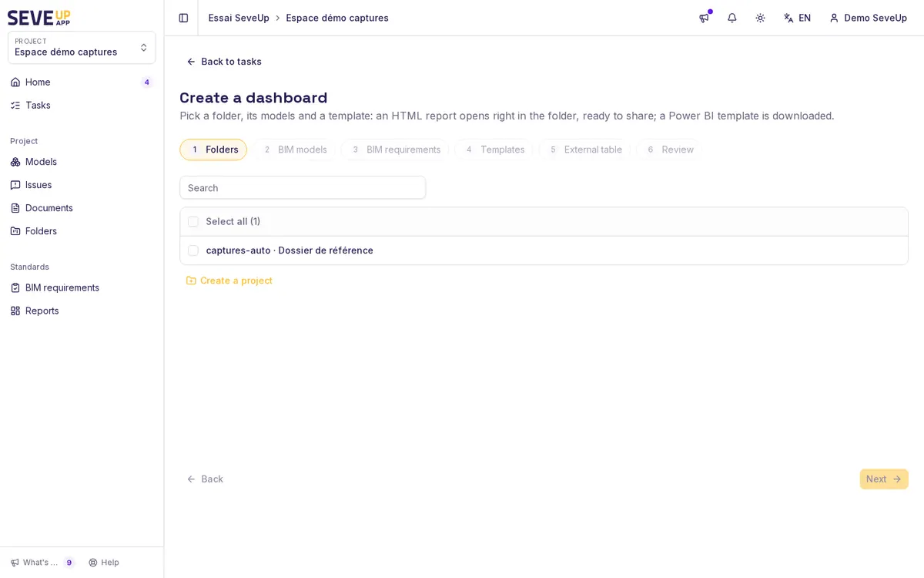This screenshot has height=578, width=924.
Task: Open Models in sidebar
Action: point(82,162)
